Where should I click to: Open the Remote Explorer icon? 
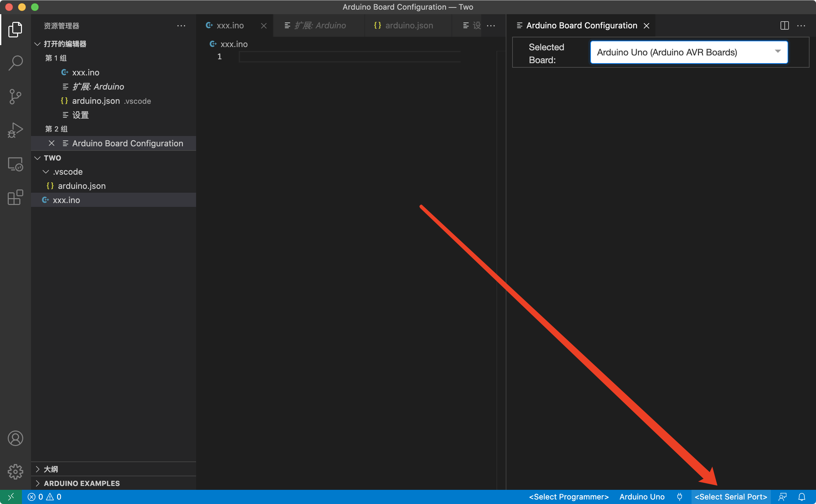(15, 164)
